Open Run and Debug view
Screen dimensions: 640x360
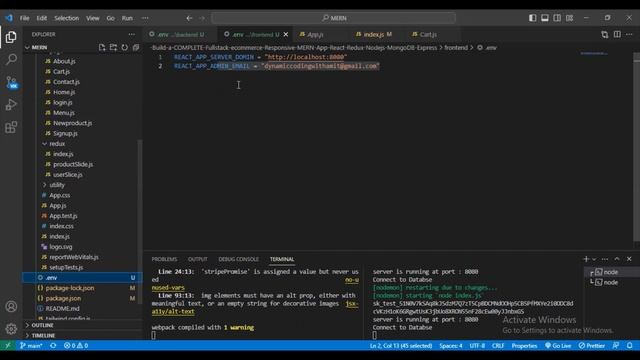11,105
